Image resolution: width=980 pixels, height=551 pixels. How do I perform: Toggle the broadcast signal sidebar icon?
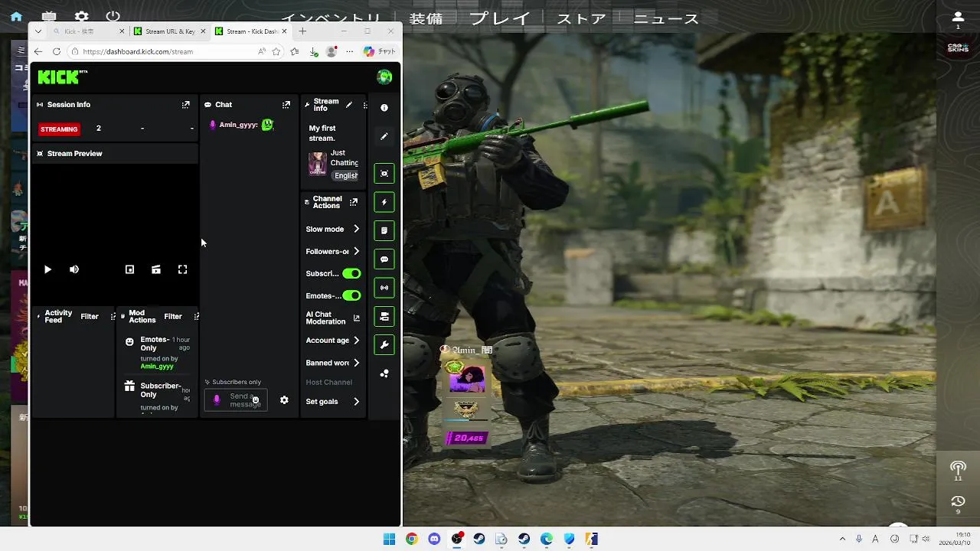coord(384,288)
